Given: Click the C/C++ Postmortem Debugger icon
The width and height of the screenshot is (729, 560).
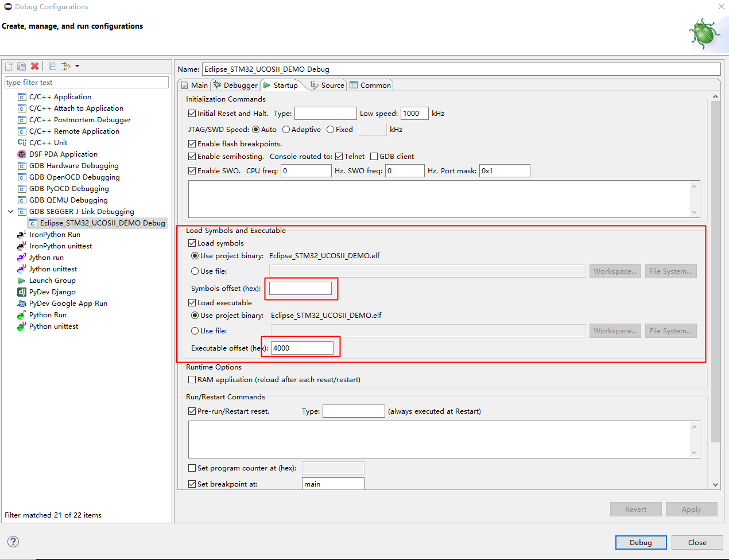Looking at the screenshot, I should 22,120.
